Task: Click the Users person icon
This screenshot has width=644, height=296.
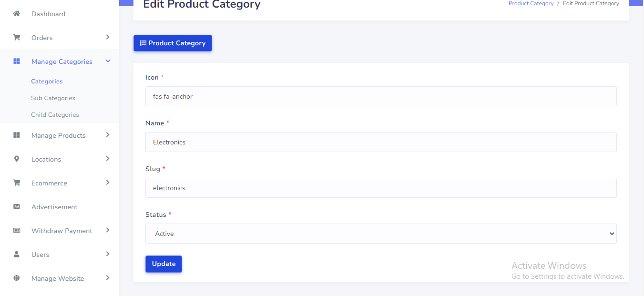Action: [17, 255]
